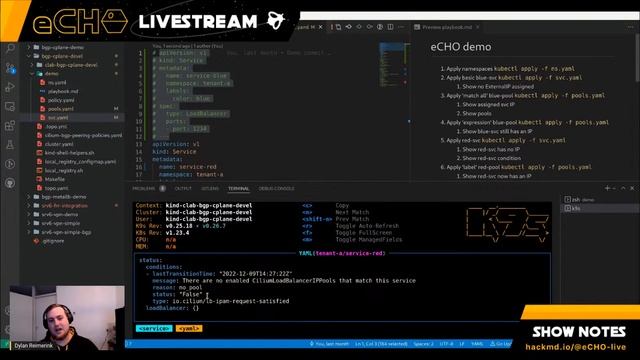The height and width of the screenshot is (360, 640).
Task: Click the yaml breadcrumb in k9s
Action: [189, 328]
